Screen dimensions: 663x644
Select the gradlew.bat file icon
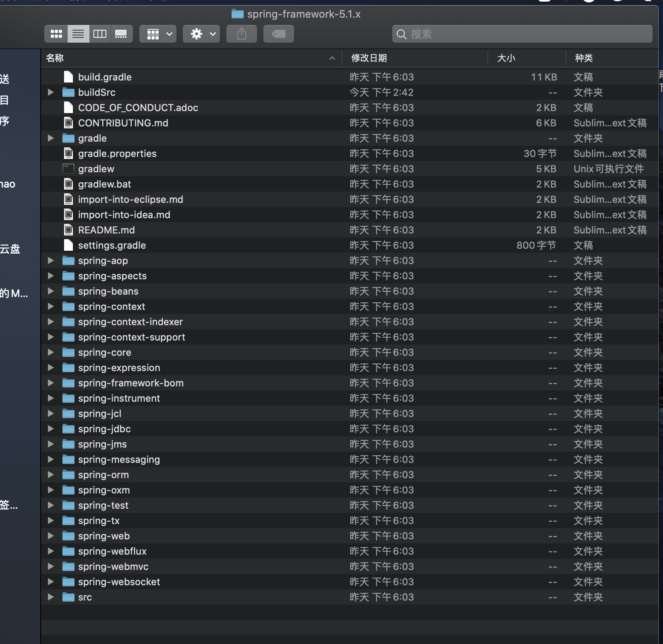point(68,184)
